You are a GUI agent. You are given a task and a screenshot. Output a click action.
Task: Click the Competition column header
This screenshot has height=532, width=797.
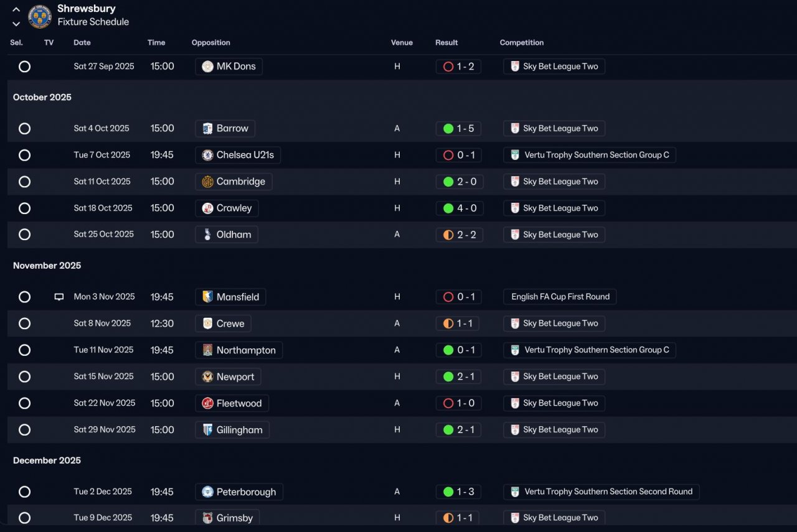coord(522,43)
